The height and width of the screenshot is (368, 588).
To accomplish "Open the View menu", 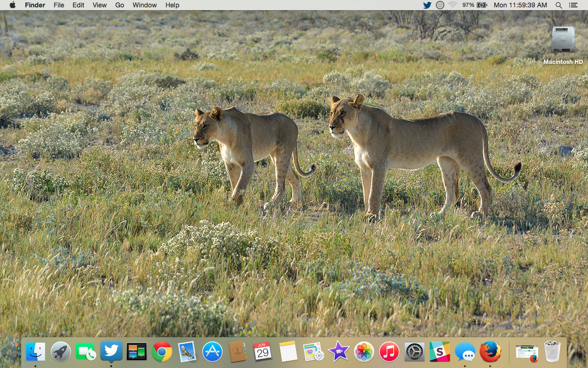I will click(100, 5).
